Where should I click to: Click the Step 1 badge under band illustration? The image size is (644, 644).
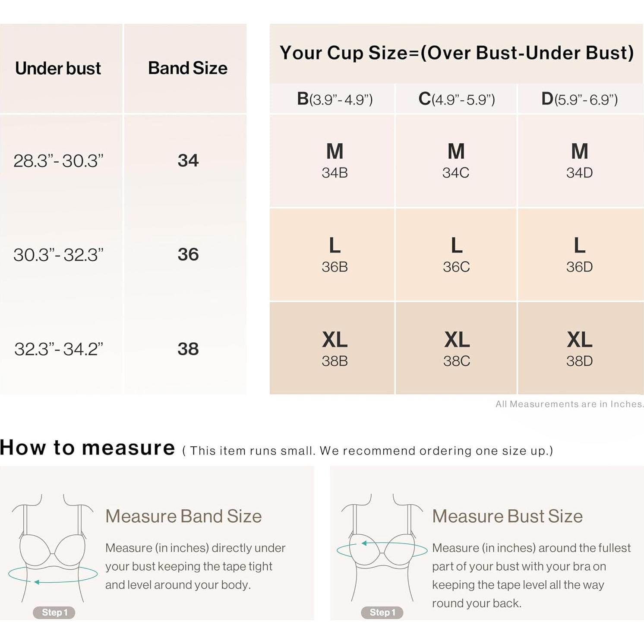point(54,612)
